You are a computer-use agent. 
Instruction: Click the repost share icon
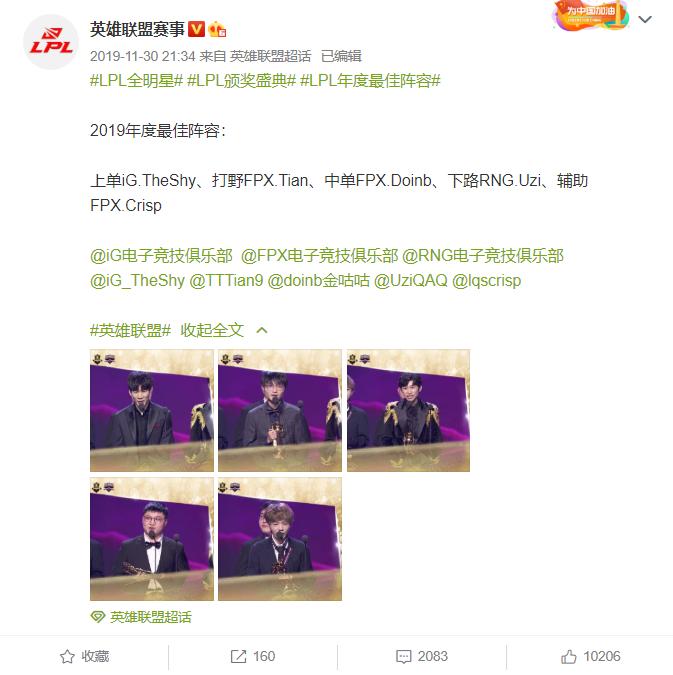pyautogui.click(x=238, y=656)
